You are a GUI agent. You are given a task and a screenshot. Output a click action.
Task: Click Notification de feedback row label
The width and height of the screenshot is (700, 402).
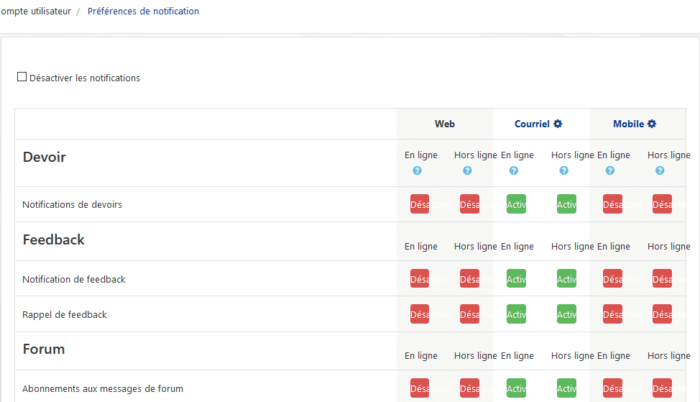pos(74,279)
